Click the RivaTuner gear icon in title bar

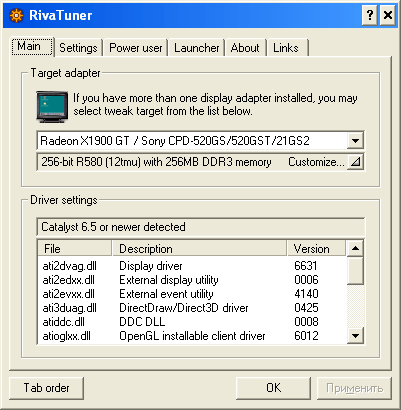coord(16,15)
